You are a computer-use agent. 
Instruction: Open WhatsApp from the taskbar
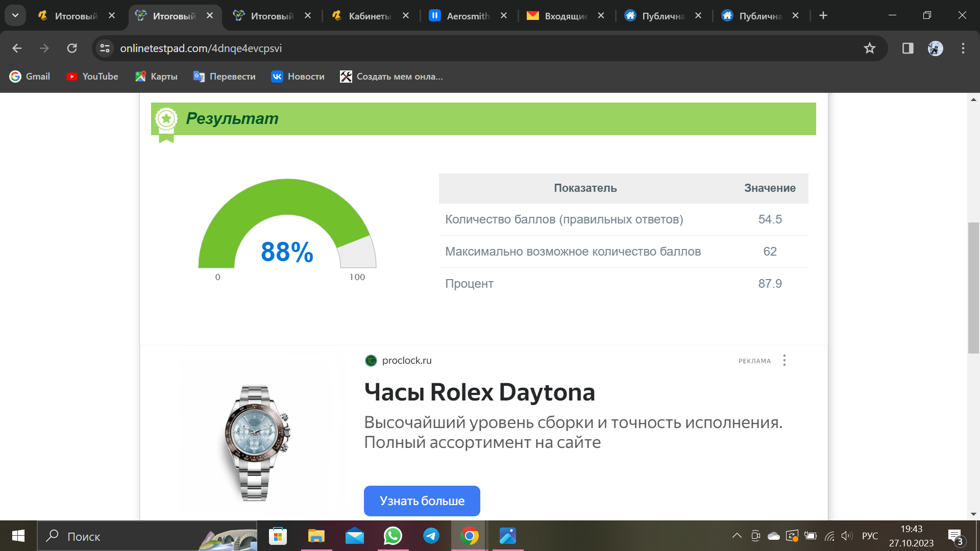(x=393, y=536)
